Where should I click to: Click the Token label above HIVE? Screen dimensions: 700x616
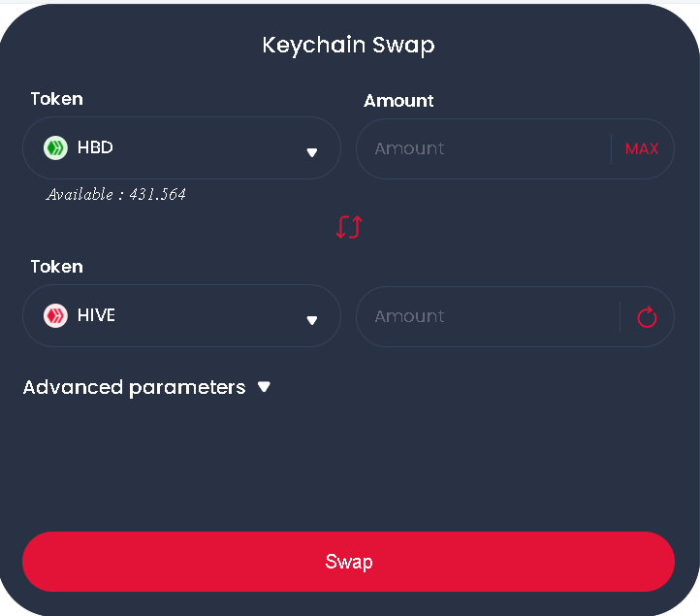[x=56, y=267]
